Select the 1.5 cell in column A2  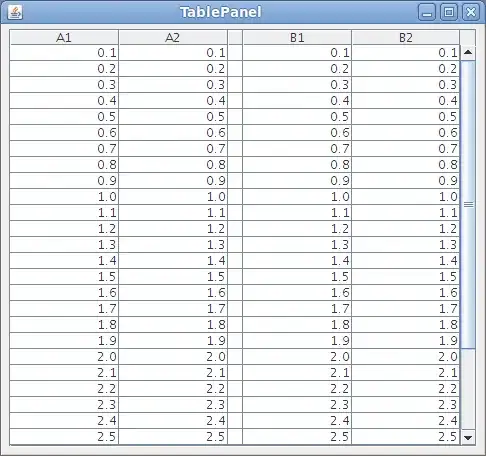(x=173, y=277)
